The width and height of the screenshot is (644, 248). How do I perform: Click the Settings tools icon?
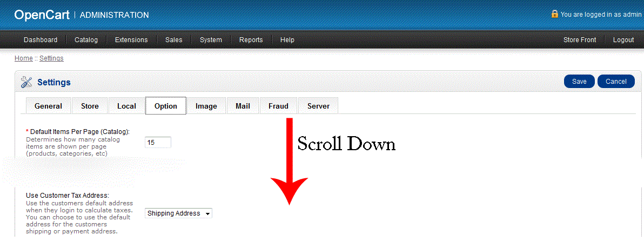click(x=26, y=82)
